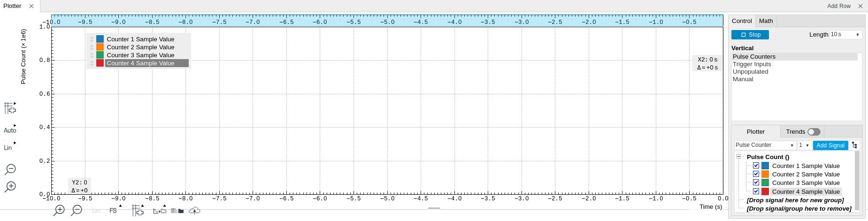
Task: Open the Length 10 s dropdown
Action: [x=845, y=35]
